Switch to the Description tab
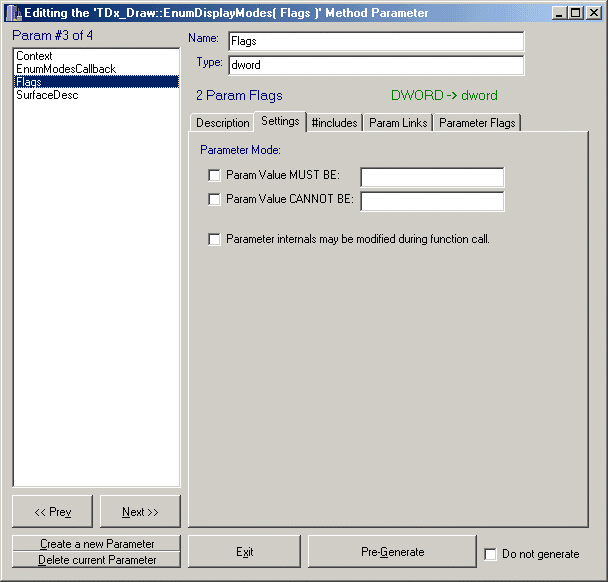Screen dimensions: 608x582 point(222,123)
